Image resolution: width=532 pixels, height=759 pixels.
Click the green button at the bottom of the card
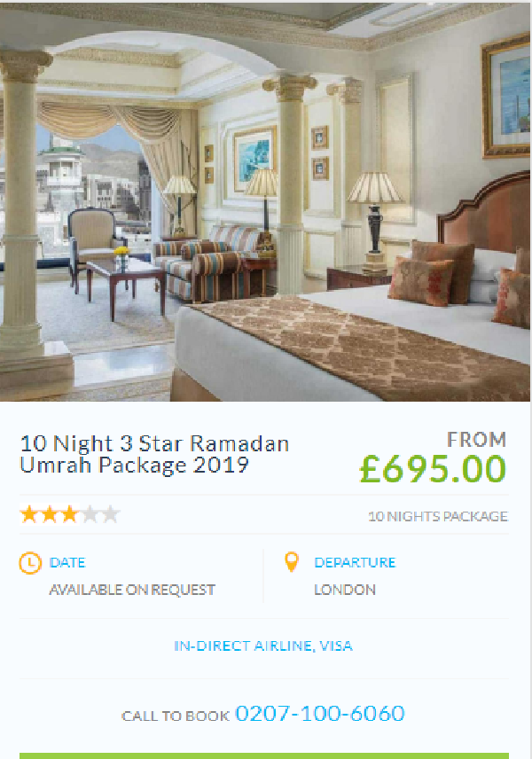(264, 756)
